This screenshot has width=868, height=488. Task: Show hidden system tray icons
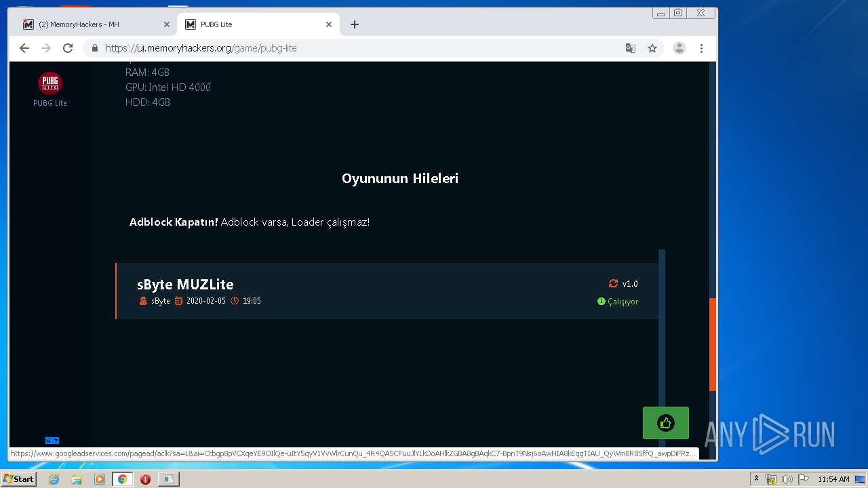pyautogui.click(x=756, y=479)
